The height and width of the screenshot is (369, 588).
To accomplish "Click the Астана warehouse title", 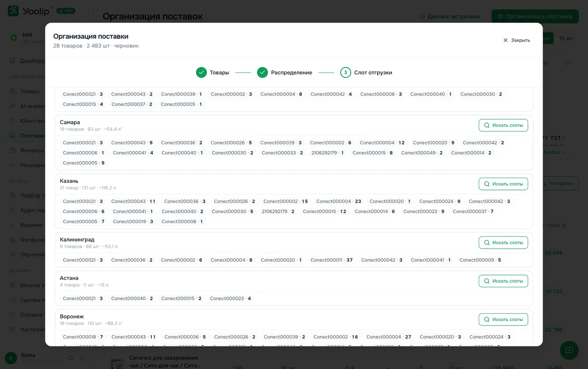I will point(69,278).
